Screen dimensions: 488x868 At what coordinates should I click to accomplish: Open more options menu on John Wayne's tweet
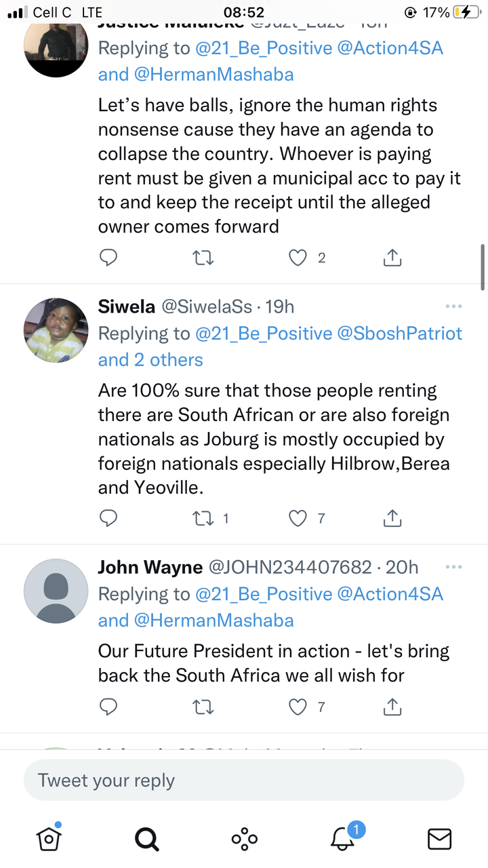coord(453,566)
